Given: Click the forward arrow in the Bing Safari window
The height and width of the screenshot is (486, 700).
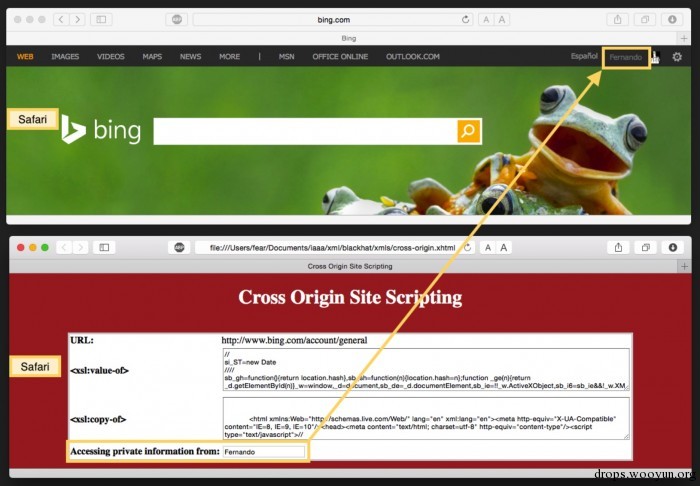Looking at the screenshot, I should pos(77,19).
